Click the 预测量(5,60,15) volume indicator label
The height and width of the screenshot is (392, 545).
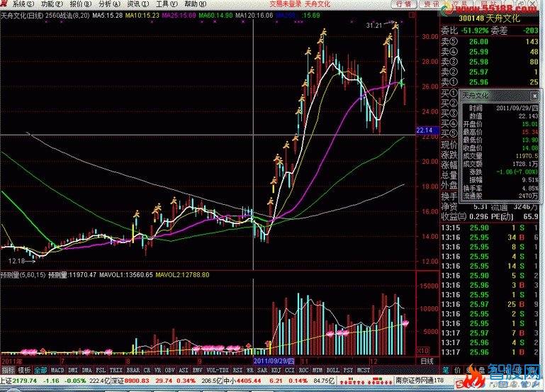click(23, 275)
